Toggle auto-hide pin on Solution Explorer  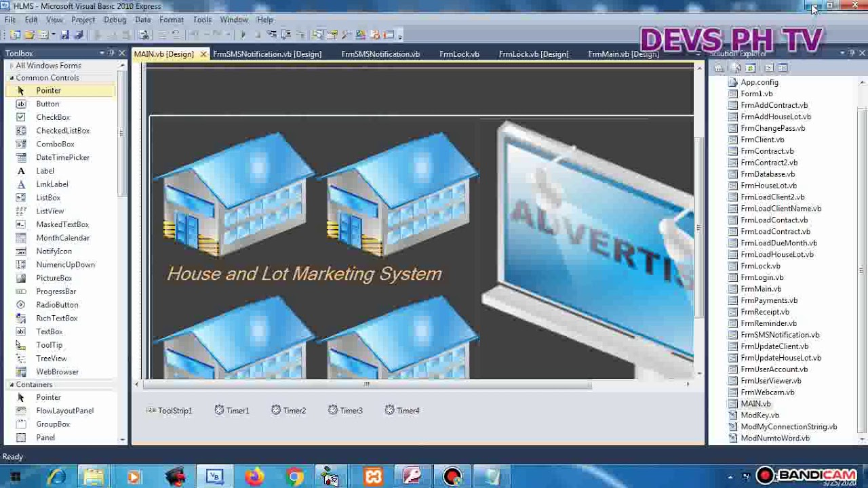(852, 53)
